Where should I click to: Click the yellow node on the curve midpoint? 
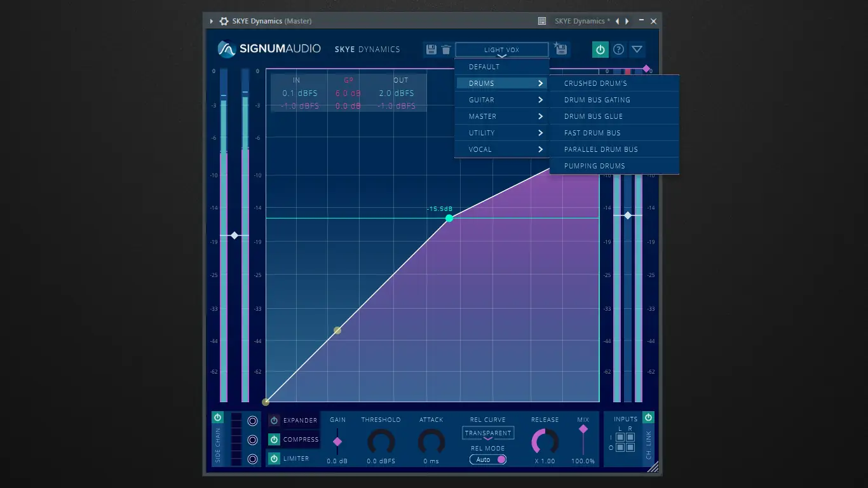point(337,330)
